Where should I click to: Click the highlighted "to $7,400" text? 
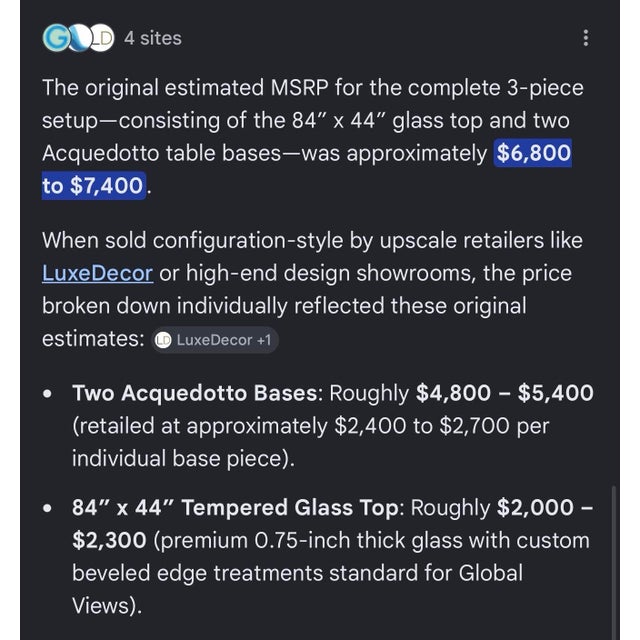point(93,186)
